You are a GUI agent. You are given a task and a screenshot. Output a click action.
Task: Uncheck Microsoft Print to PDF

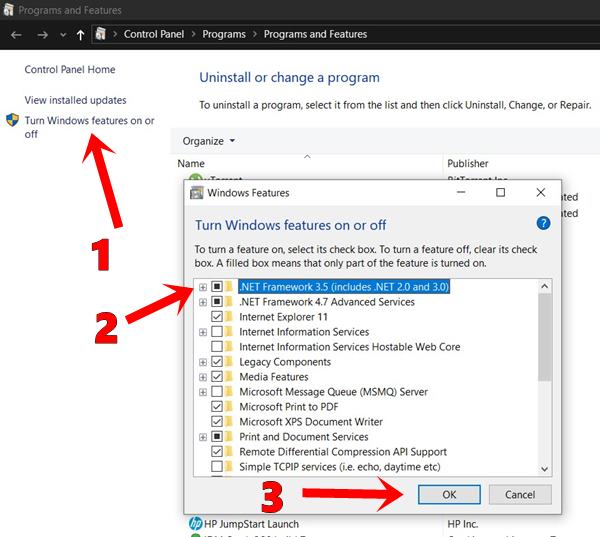point(217,406)
